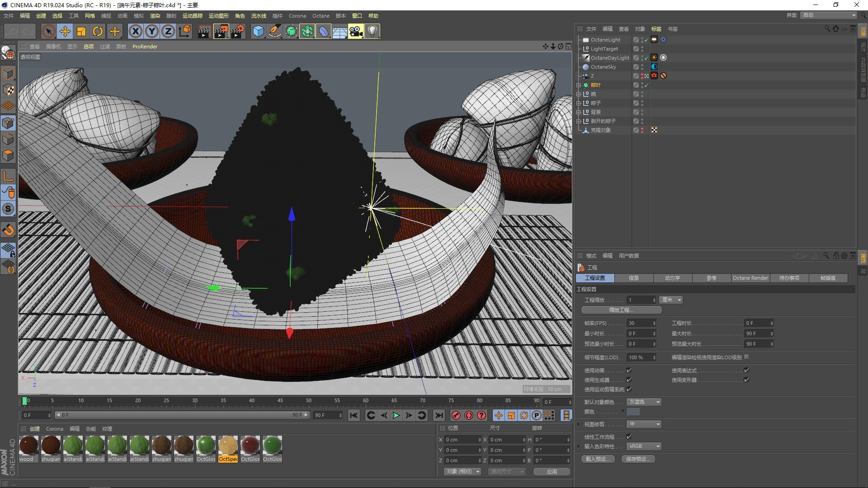Toggle the 使用表达式 checkbox
This screenshot has width=868, height=488.
(x=746, y=370)
